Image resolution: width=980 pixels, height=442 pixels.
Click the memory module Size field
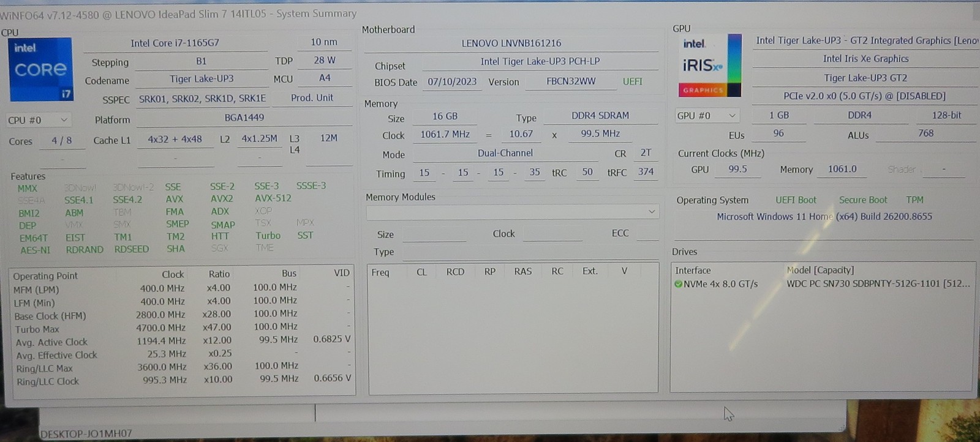pyautogui.click(x=434, y=234)
